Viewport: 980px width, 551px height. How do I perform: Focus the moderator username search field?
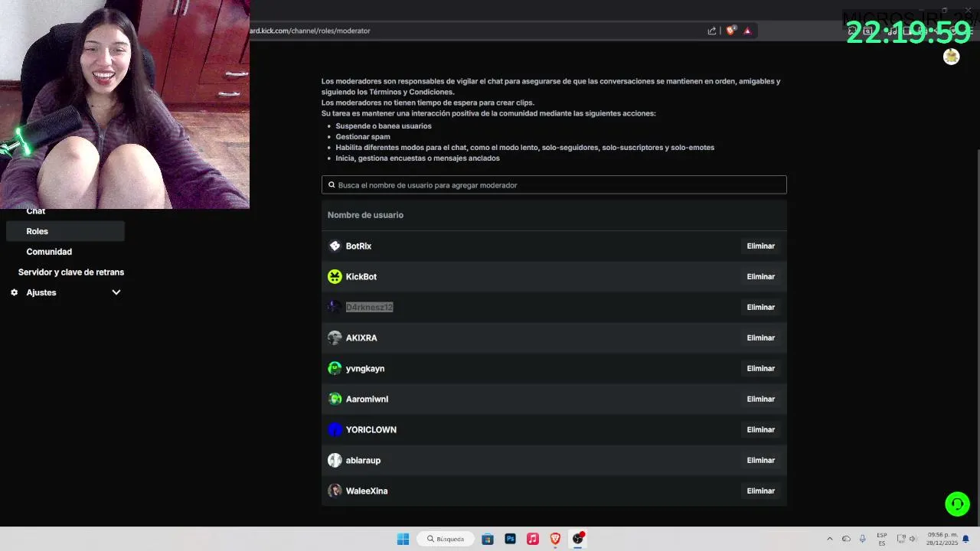pos(554,185)
